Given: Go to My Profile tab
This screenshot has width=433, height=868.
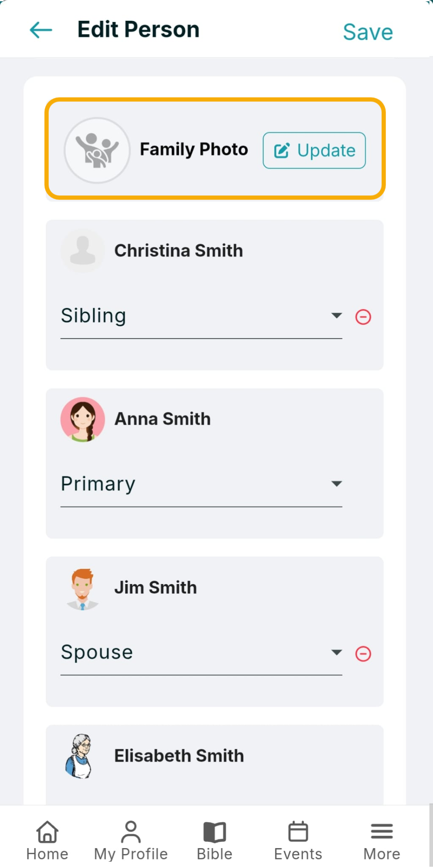Looking at the screenshot, I should (131, 841).
